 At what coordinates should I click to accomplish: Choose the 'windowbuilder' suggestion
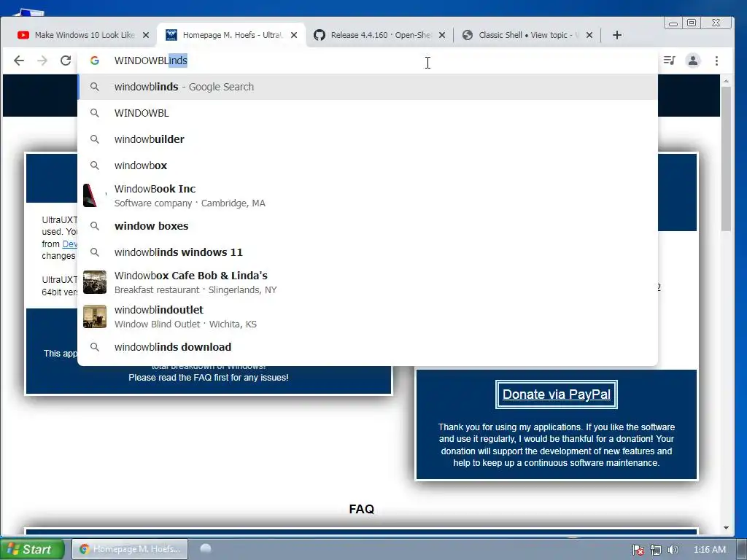[x=368, y=139]
